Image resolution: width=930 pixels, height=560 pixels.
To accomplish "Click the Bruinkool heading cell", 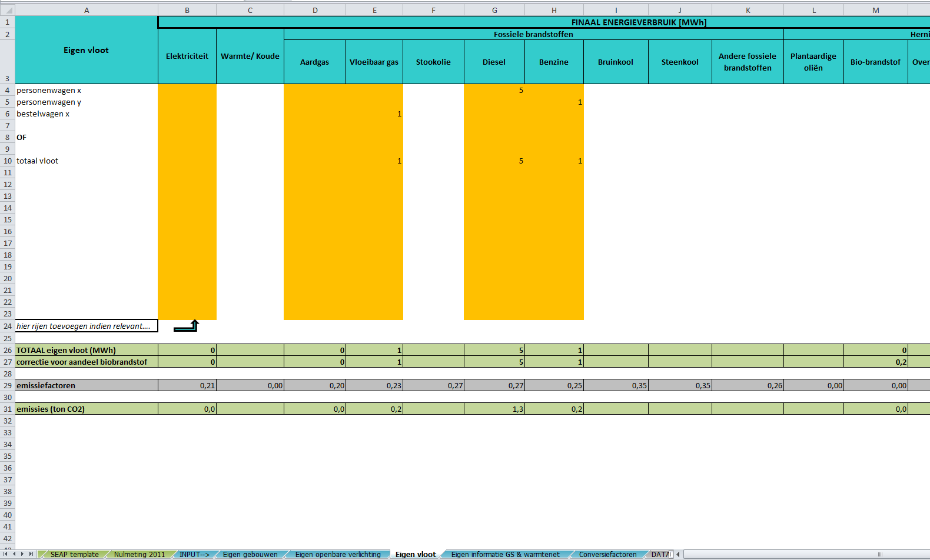I will [616, 62].
